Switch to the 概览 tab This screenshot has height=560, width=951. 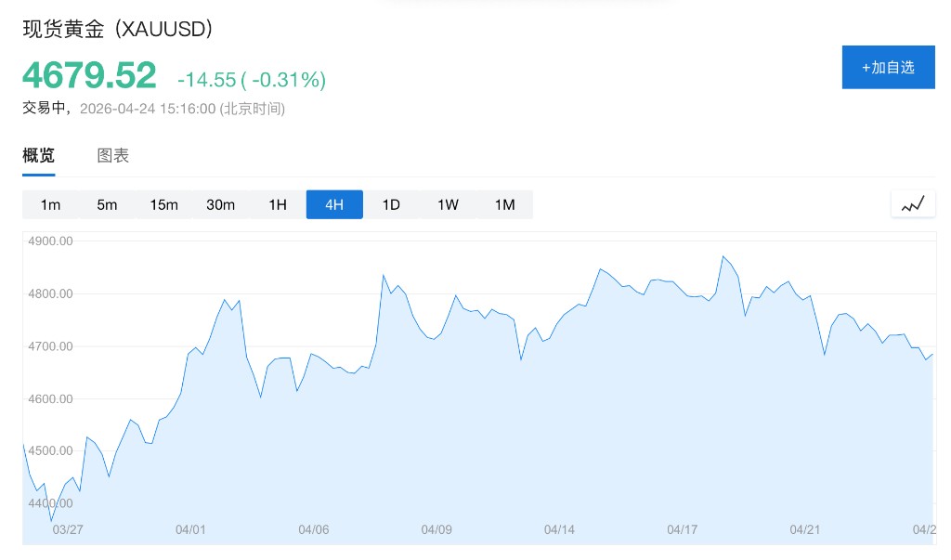pyautogui.click(x=39, y=156)
